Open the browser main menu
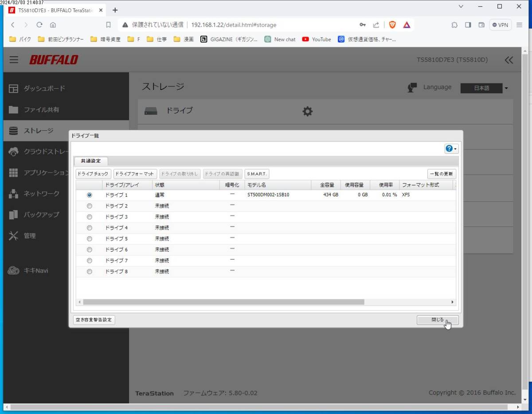 (520, 25)
